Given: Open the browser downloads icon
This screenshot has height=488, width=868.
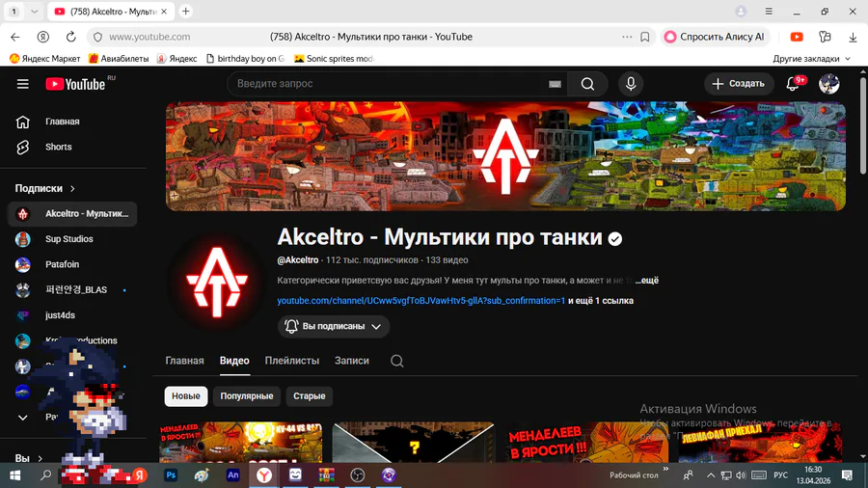Looking at the screenshot, I should point(853,37).
